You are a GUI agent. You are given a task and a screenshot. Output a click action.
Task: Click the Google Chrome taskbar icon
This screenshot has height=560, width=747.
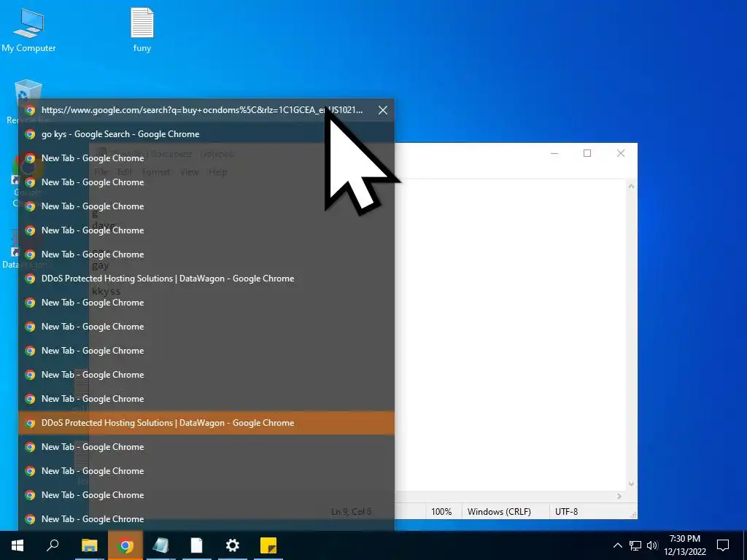click(x=125, y=545)
